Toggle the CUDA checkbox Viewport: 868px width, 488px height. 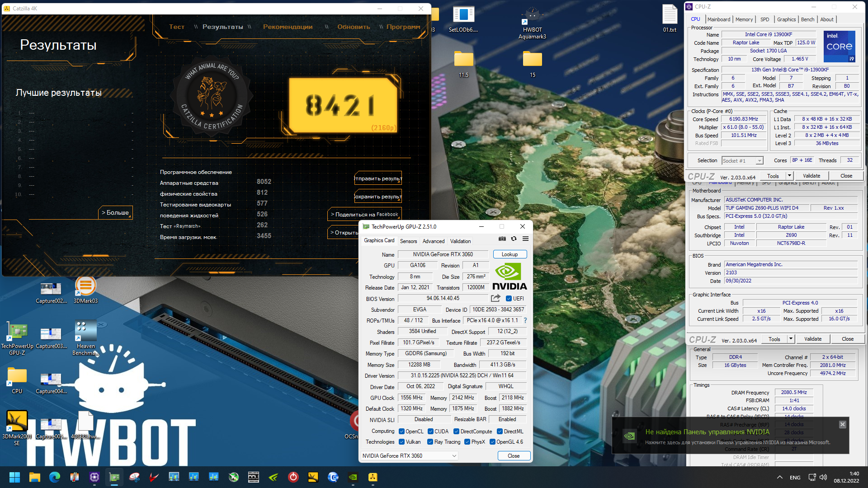(x=430, y=432)
